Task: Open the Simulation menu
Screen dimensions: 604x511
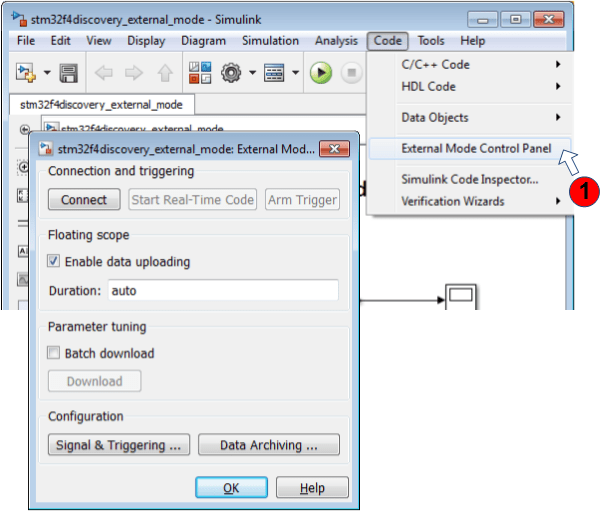Action: point(270,41)
